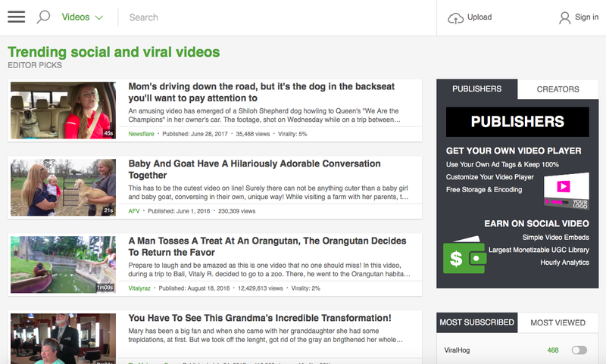Switch to the PUBLISHERS tab

coord(477,89)
